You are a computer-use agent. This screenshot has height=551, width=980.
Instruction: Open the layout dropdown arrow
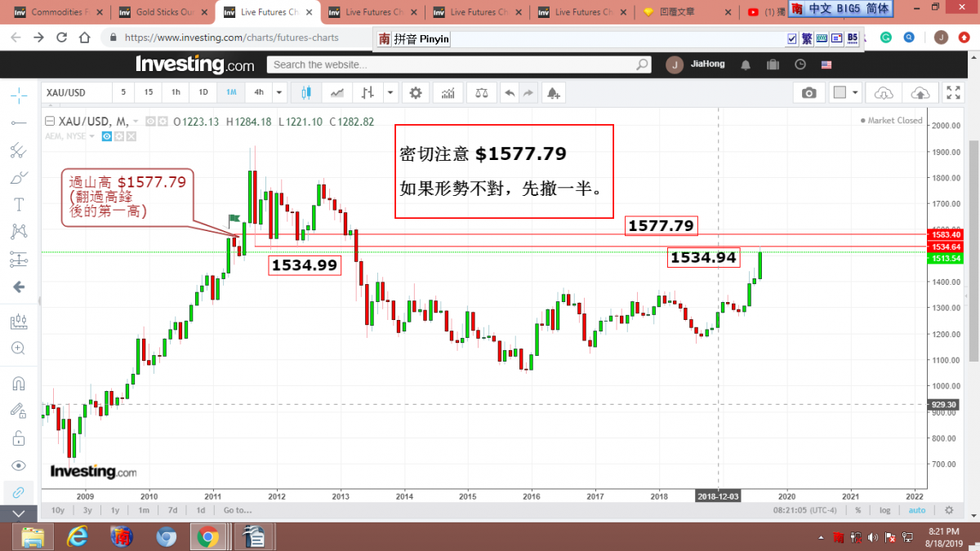tap(854, 93)
